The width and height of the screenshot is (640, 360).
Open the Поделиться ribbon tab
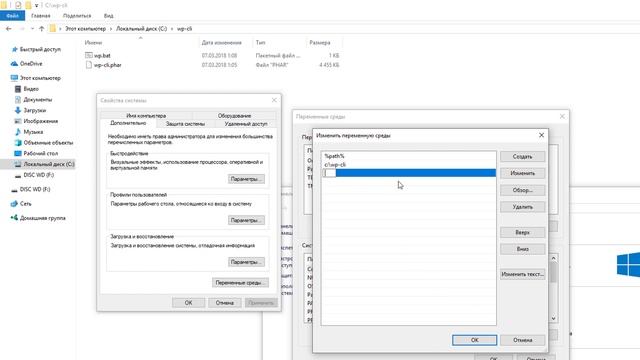tap(77, 16)
